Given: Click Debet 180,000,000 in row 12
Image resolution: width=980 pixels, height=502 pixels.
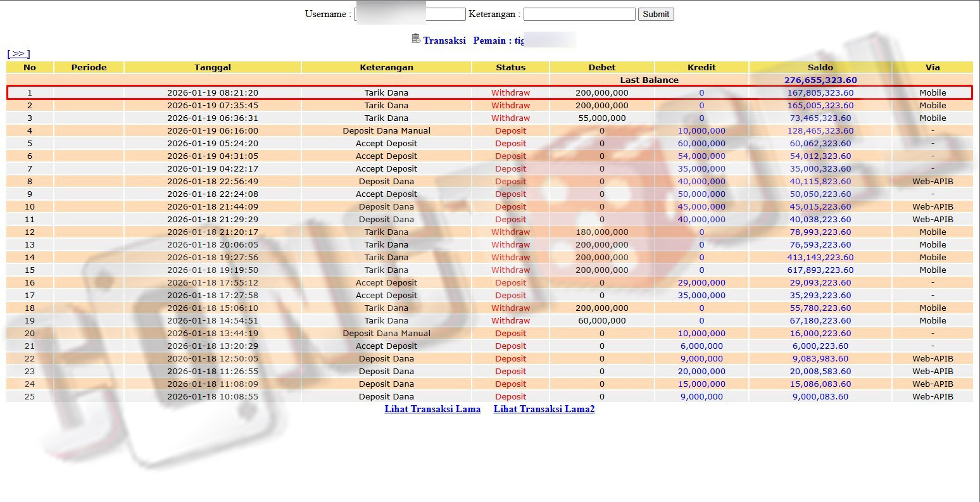Looking at the screenshot, I should tap(601, 232).
